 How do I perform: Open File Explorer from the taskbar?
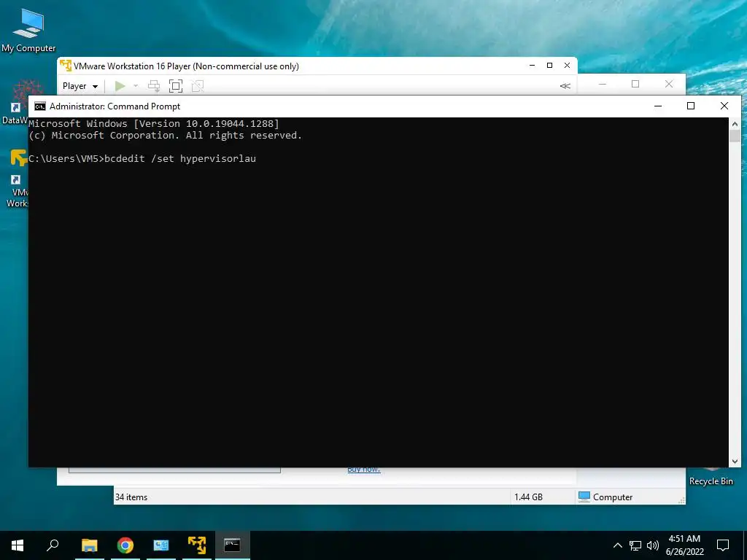point(89,545)
